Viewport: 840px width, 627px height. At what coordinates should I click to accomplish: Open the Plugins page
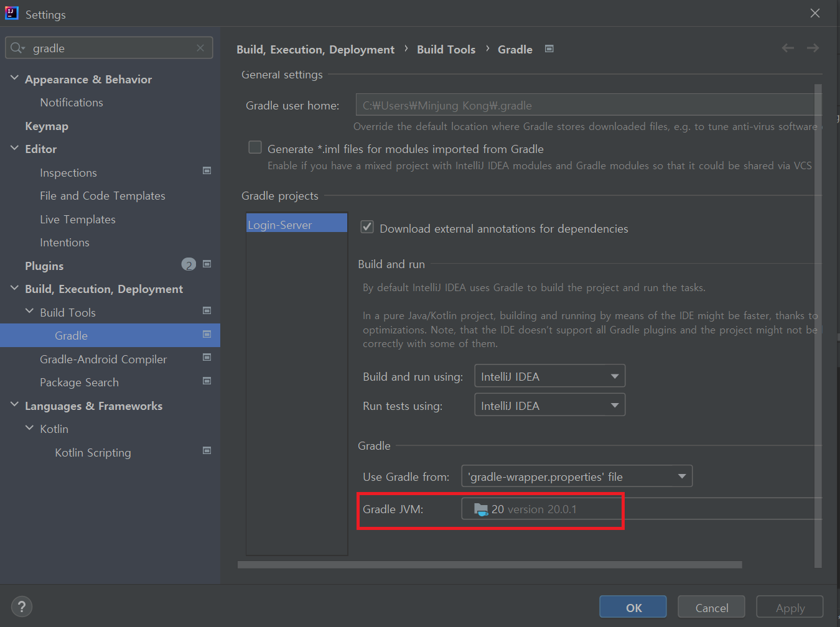[x=44, y=266]
